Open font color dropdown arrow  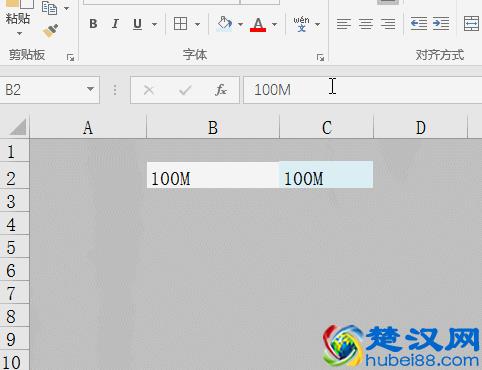[x=274, y=24]
